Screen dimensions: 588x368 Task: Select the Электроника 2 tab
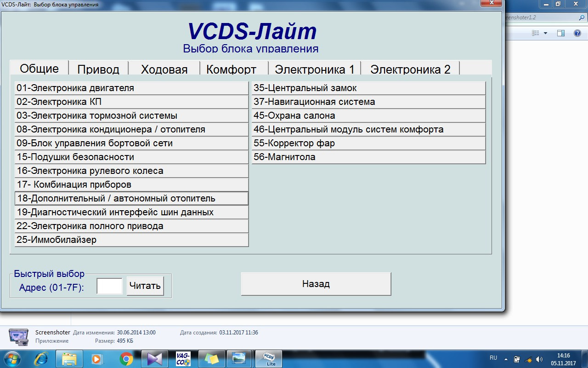pyautogui.click(x=410, y=69)
